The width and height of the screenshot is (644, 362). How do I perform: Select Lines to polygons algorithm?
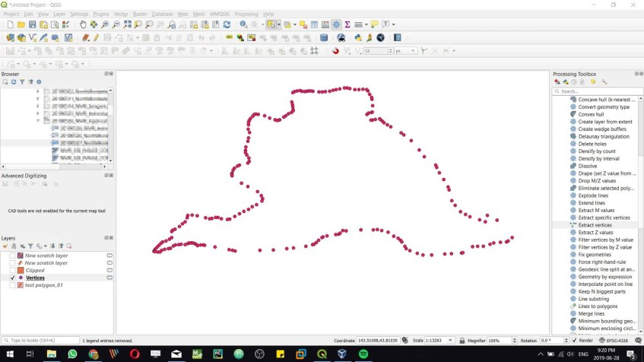coord(598,306)
